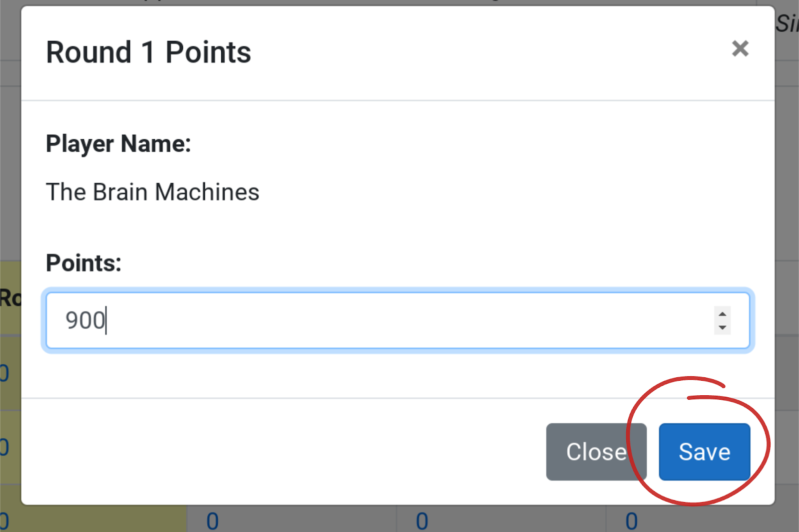Click the gray Close button
799x532 pixels.
tap(596, 452)
